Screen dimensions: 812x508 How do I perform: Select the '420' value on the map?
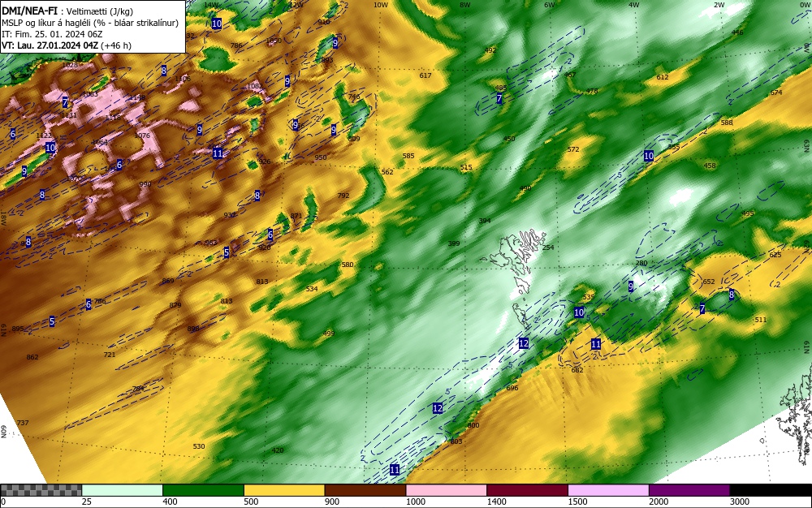pyautogui.click(x=278, y=450)
